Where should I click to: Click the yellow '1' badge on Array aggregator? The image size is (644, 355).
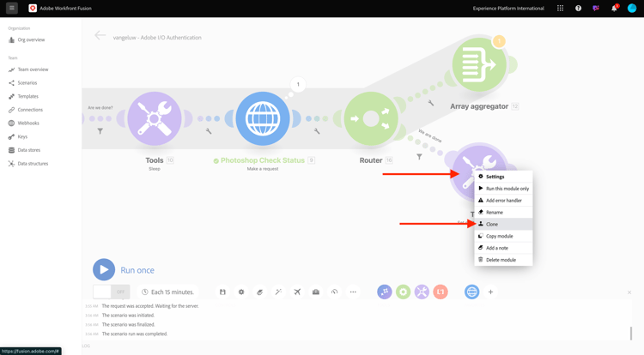click(x=499, y=41)
